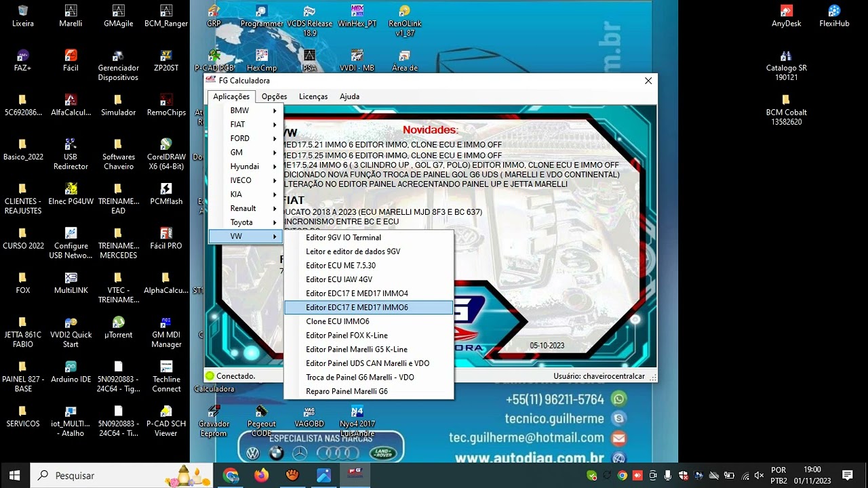This screenshot has height=488, width=868.
Task: Open ZP20ST desktop shortcut
Action: pos(166,60)
